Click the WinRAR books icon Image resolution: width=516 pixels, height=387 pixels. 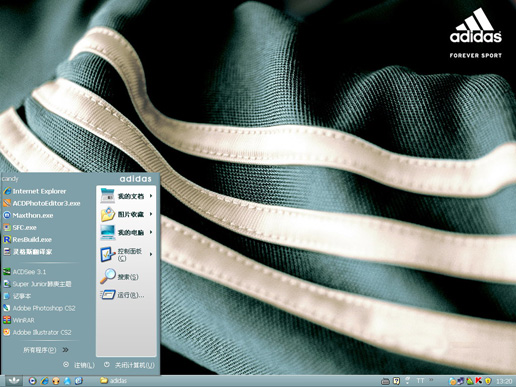point(7,320)
